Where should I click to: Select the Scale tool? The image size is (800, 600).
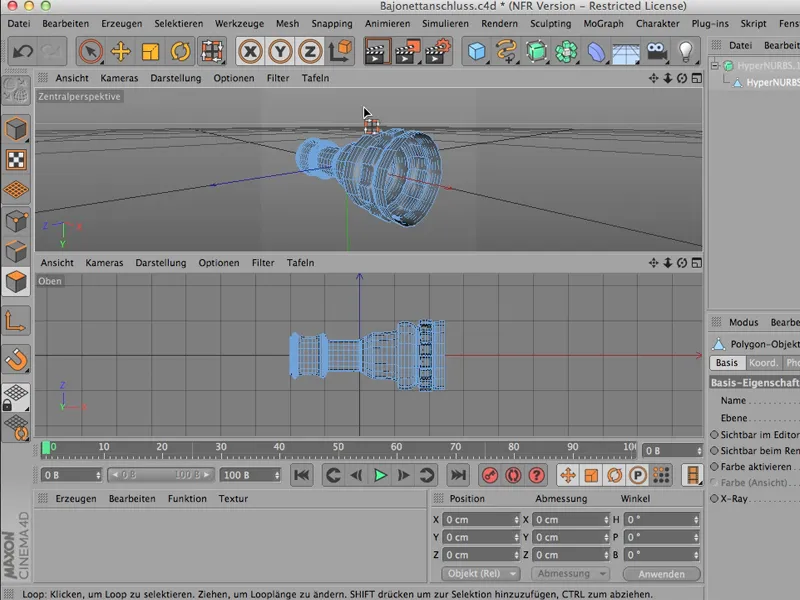tap(150, 51)
